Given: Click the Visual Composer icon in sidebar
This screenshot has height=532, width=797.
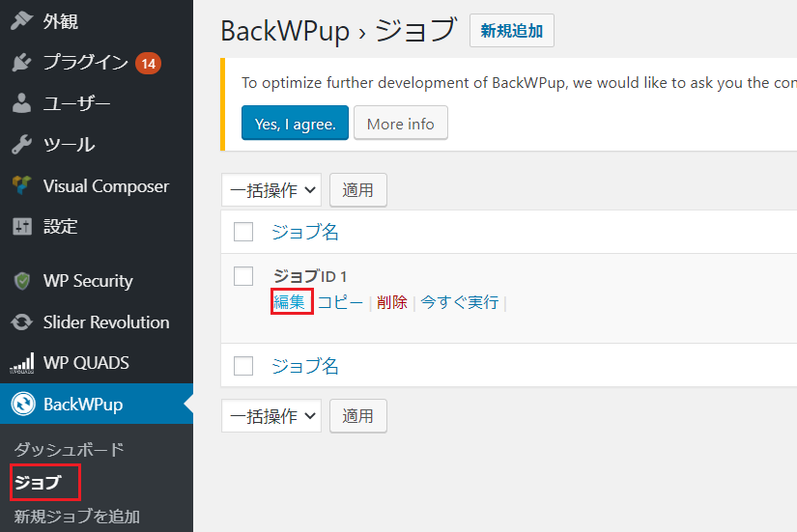Looking at the screenshot, I should pyautogui.click(x=22, y=185).
